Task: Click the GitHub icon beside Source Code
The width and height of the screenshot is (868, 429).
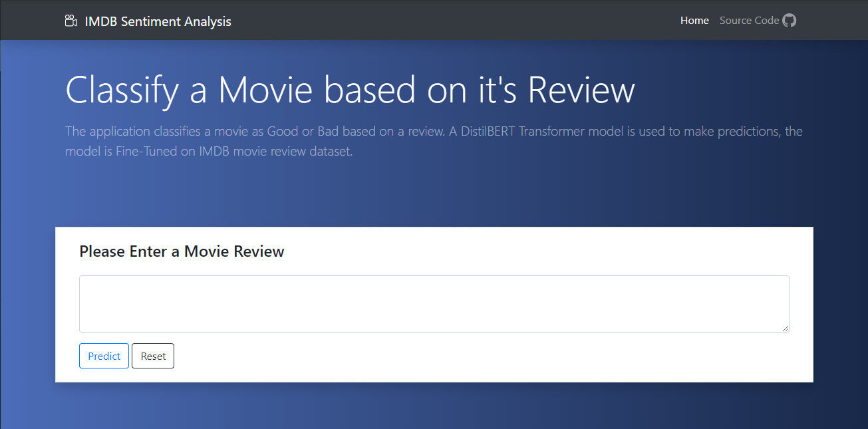Action: click(789, 20)
